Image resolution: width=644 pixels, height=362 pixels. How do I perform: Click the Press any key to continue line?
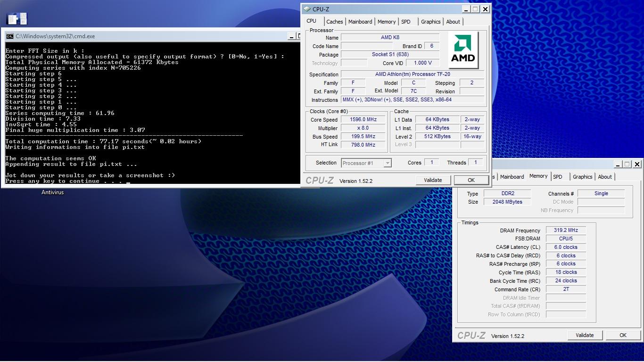click(x=64, y=181)
